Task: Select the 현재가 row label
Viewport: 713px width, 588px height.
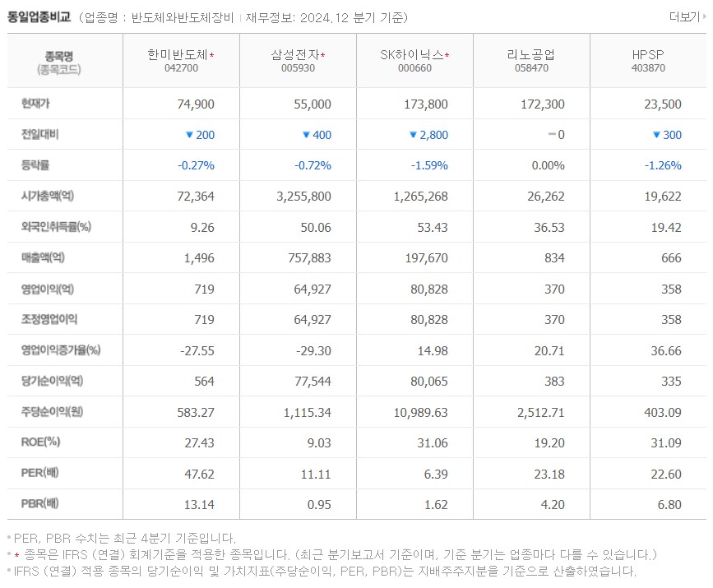Action: [35, 104]
